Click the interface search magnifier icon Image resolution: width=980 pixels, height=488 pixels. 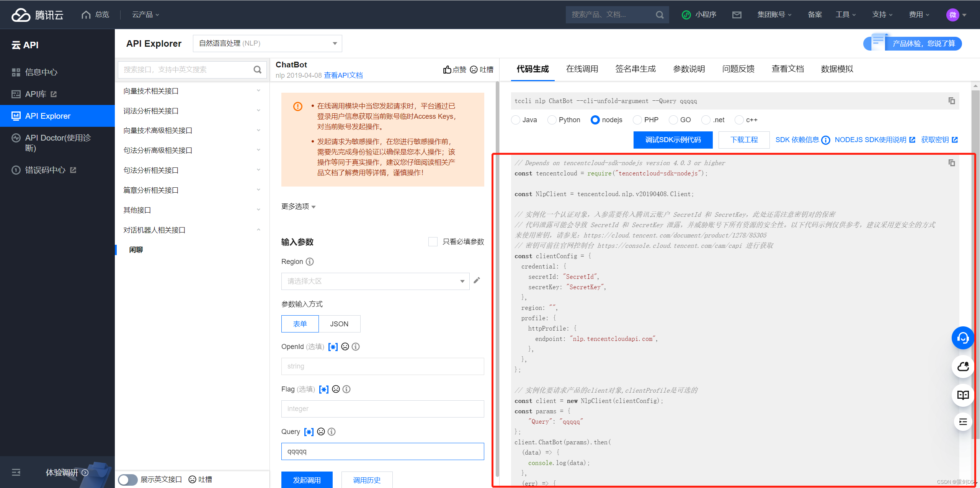(x=258, y=69)
